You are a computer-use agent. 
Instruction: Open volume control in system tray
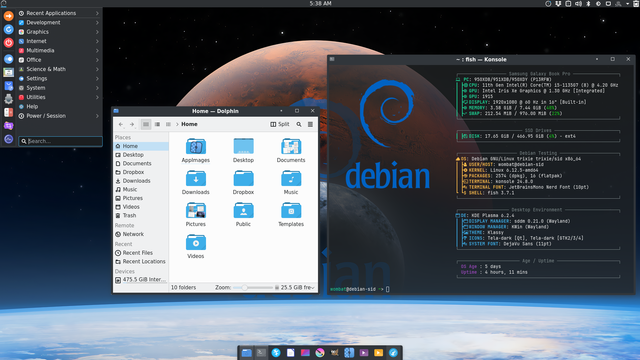578,3
